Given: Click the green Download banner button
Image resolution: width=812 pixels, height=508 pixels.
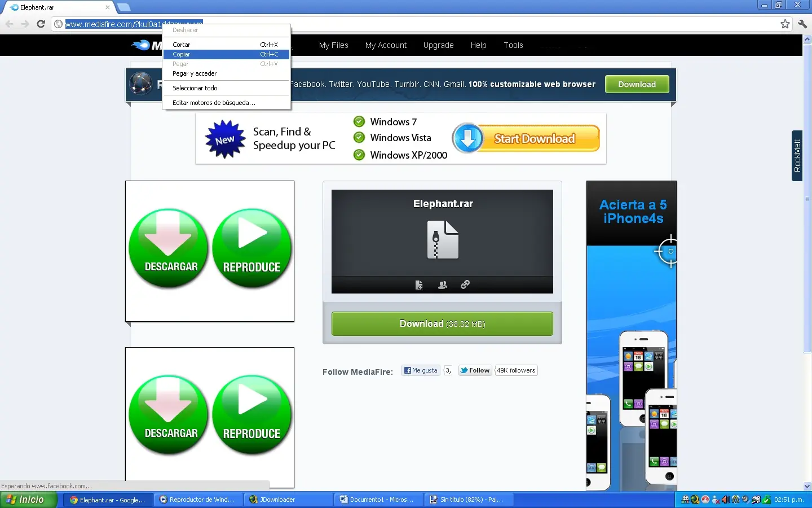Looking at the screenshot, I should pos(637,84).
